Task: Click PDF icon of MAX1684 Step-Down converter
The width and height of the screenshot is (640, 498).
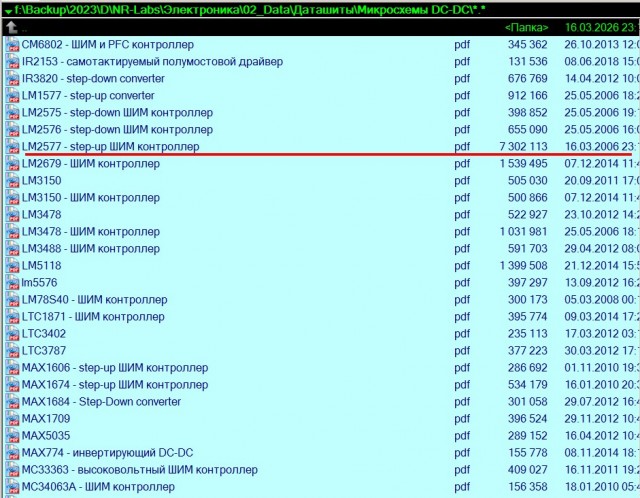Action: click(x=13, y=402)
